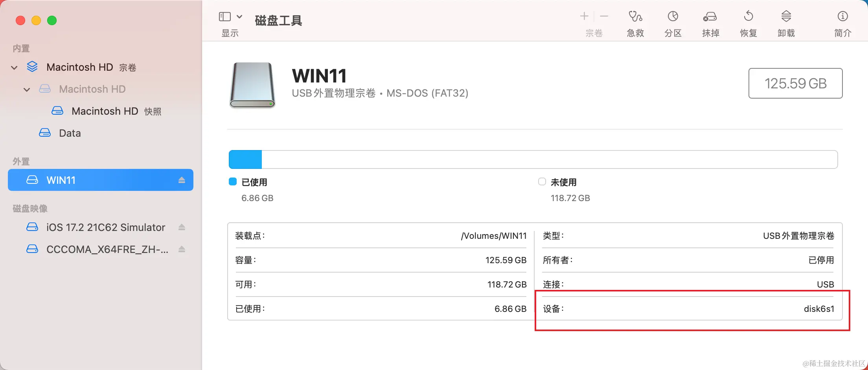The width and height of the screenshot is (868, 370).
Task: Select Macintosh HD 宗卷 in sidebar
Action: point(101,67)
